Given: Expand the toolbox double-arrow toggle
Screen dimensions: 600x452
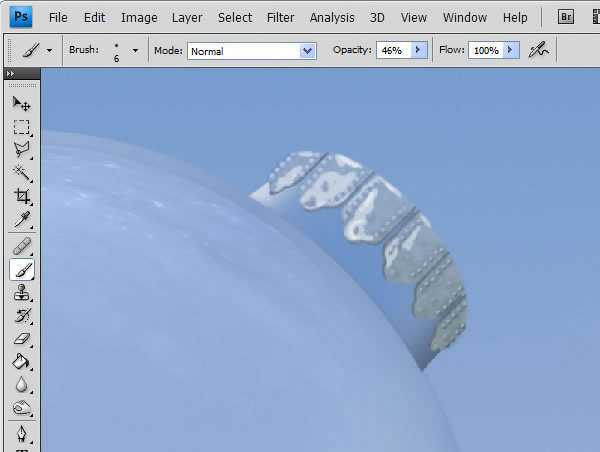Looking at the screenshot, I should coord(10,73).
